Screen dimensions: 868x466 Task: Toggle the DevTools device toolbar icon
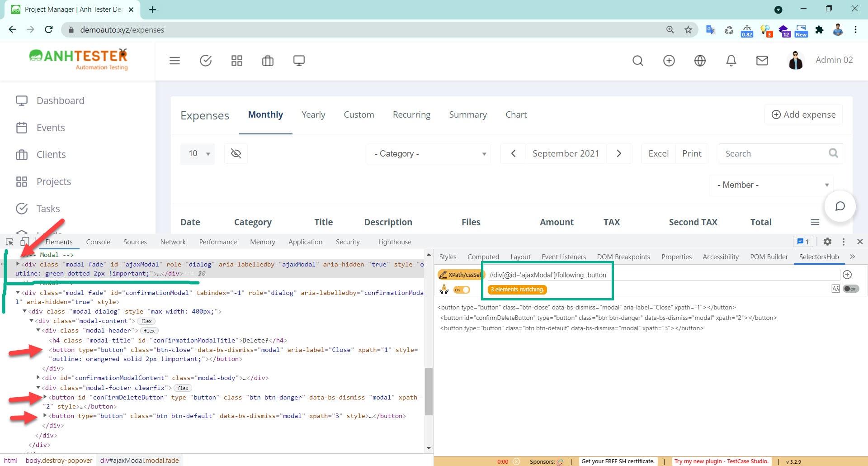point(25,242)
